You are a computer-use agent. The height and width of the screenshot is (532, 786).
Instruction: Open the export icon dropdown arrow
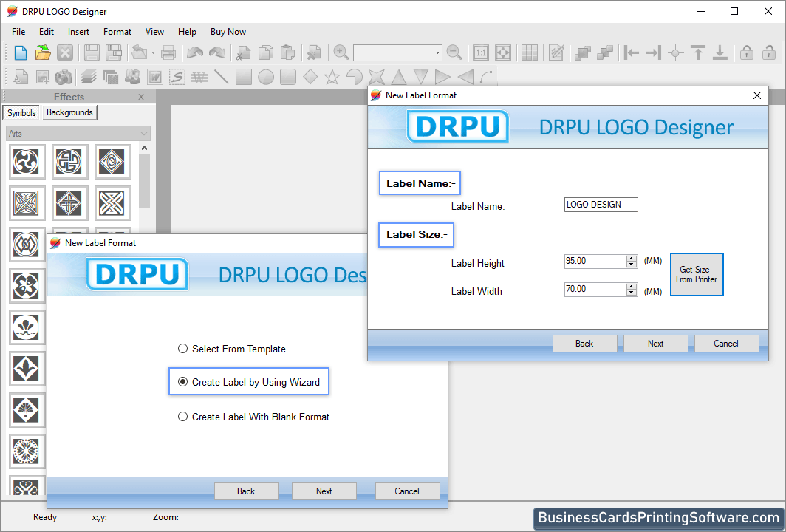pyautogui.click(x=153, y=52)
